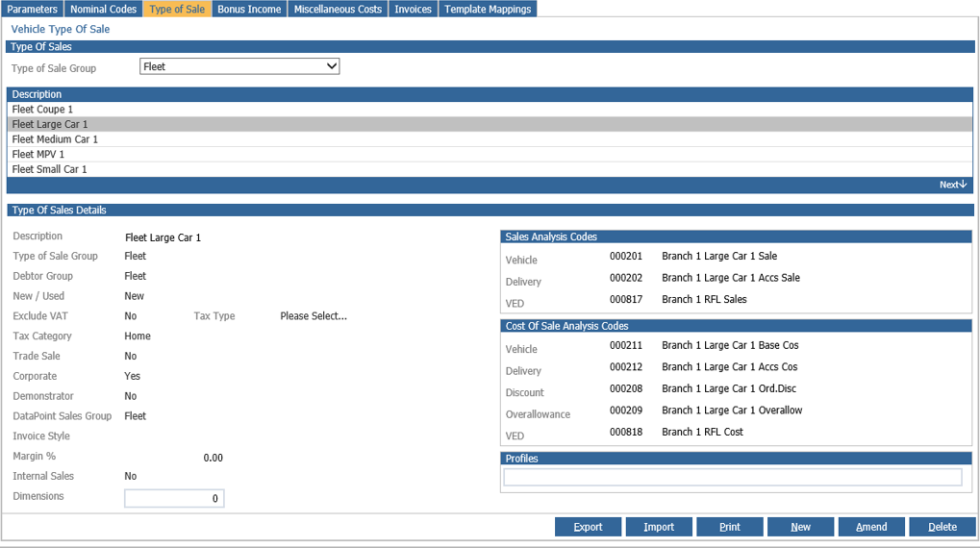
Task: Click the Export button
Action: (x=589, y=527)
